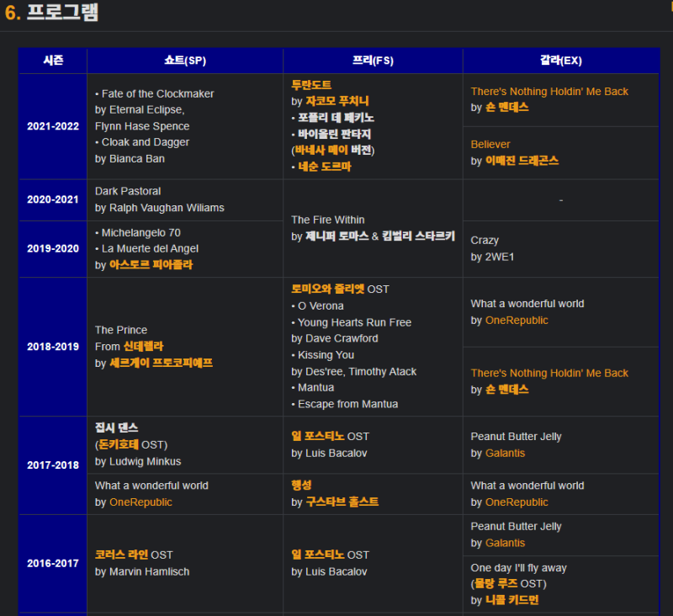Click the 프로그램 section heading

(62, 12)
